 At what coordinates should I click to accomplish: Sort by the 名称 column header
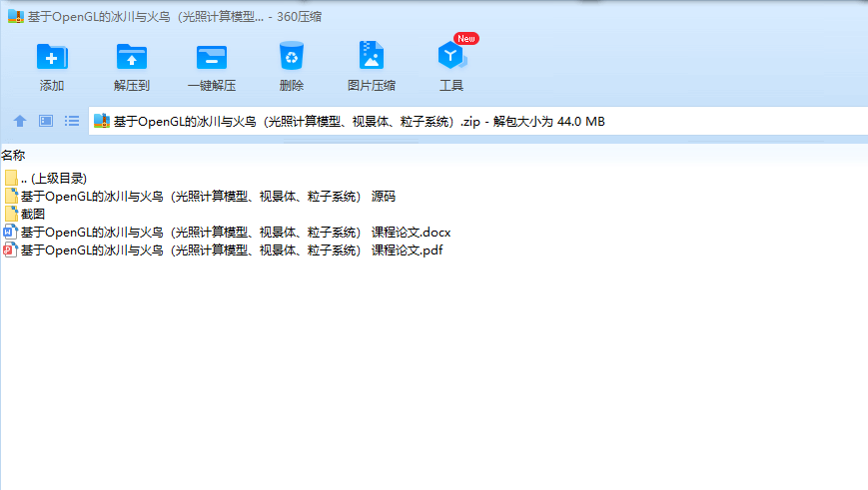(13, 156)
